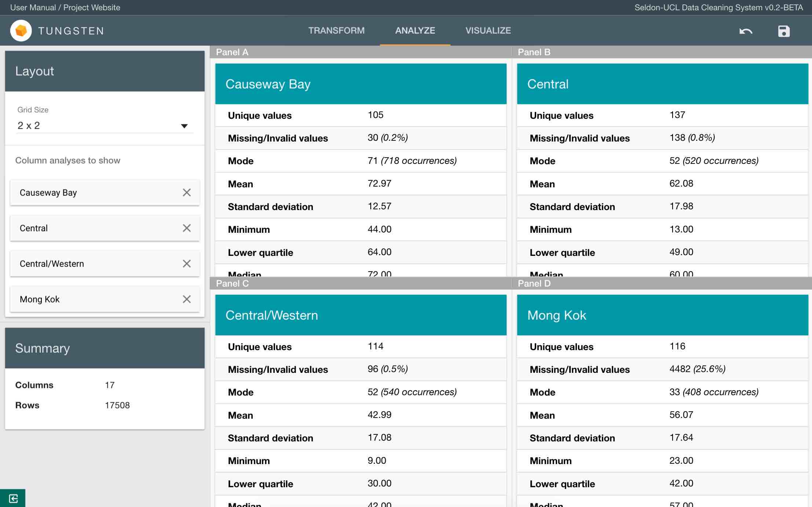Select the TUNGSTEN app logo icon
The width and height of the screenshot is (812, 507).
(22, 30)
